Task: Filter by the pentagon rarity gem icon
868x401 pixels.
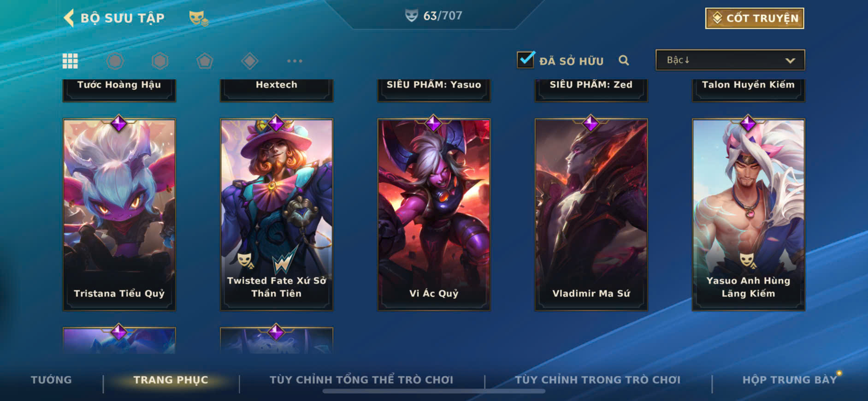Action: [x=205, y=61]
